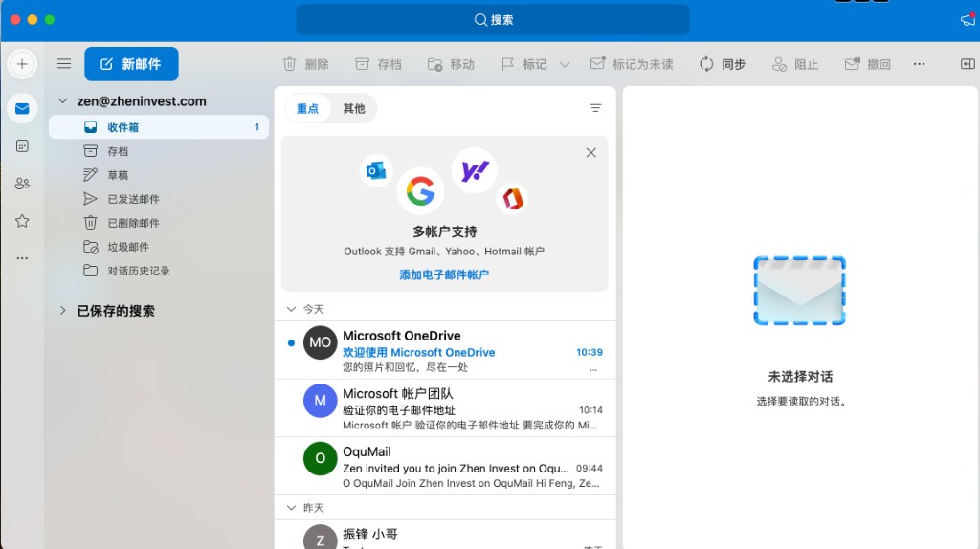Click inbox unread count badge 1

[x=256, y=127]
